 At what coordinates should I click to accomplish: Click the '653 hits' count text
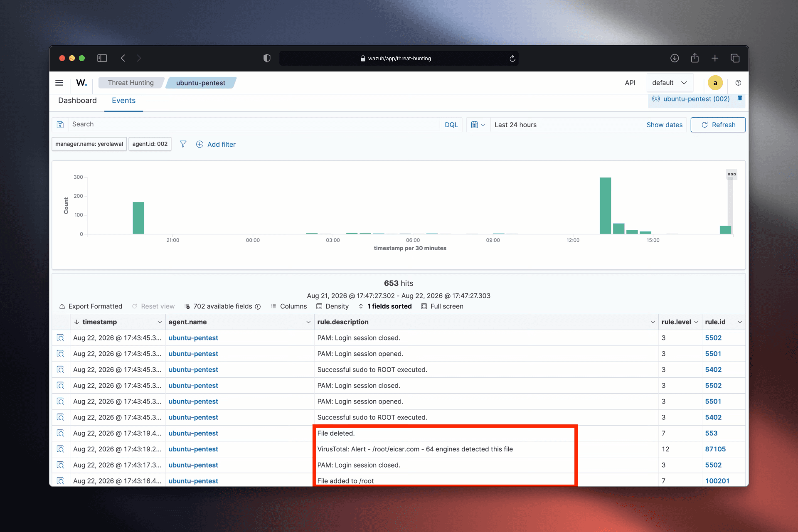pyautogui.click(x=399, y=283)
